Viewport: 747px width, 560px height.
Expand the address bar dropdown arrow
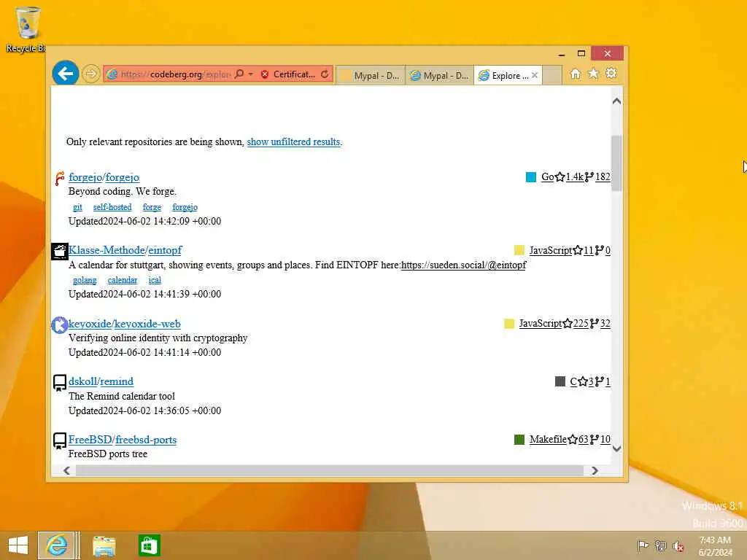click(x=251, y=74)
